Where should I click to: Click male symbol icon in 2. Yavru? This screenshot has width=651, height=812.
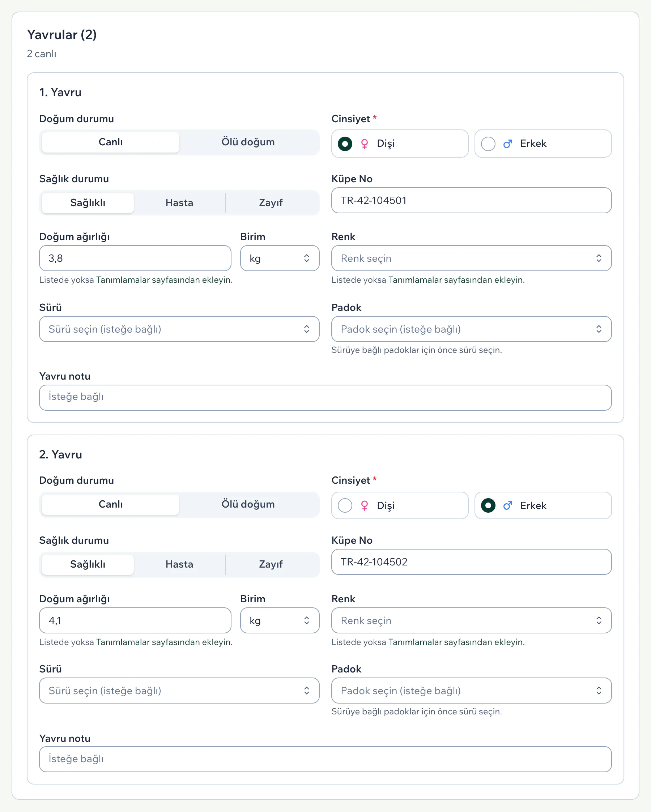507,505
